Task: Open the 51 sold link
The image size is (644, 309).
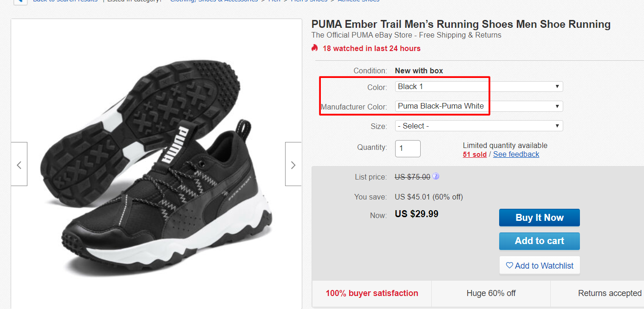Action: [x=475, y=154]
